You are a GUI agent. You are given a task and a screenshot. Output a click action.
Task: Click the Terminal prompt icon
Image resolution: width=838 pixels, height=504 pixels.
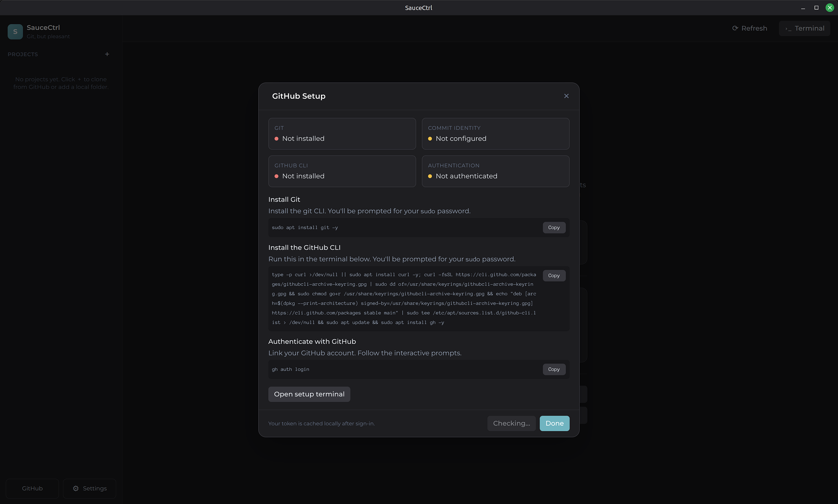788,29
